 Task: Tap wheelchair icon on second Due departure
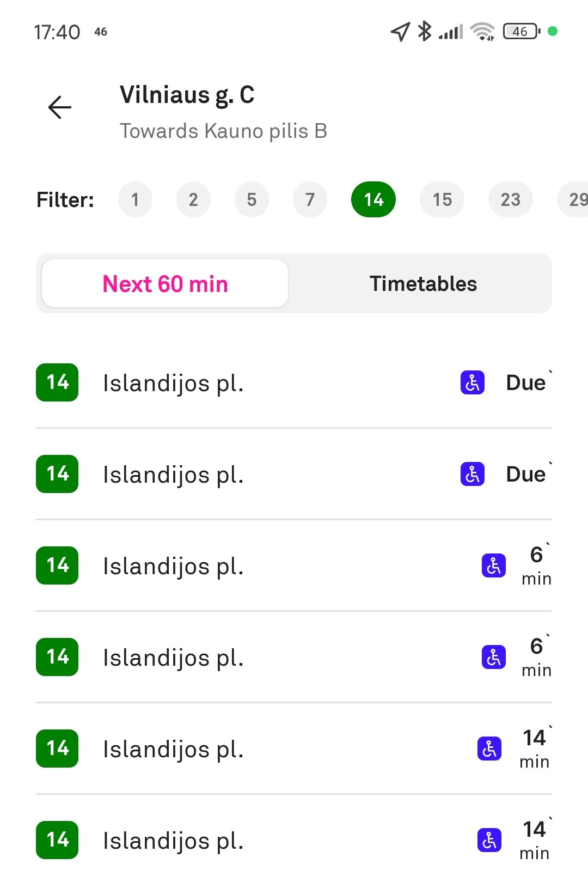tap(472, 474)
